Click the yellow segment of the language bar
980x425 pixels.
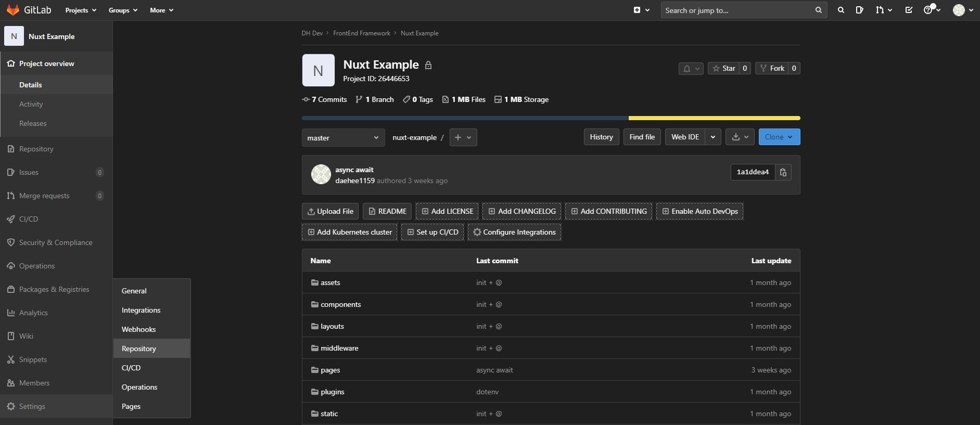pos(714,118)
